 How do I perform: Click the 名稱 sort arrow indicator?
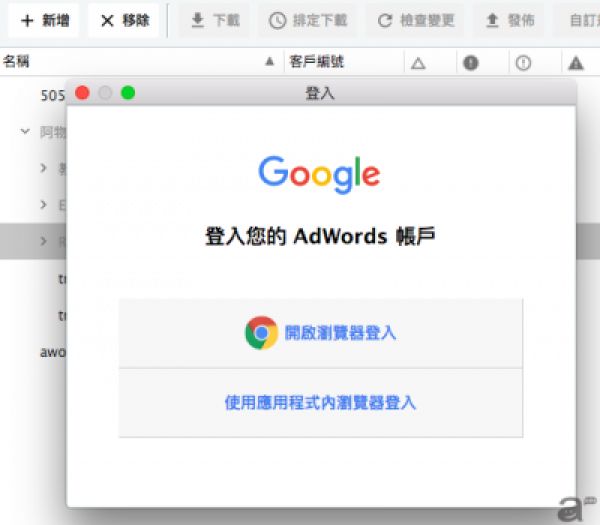coord(270,62)
